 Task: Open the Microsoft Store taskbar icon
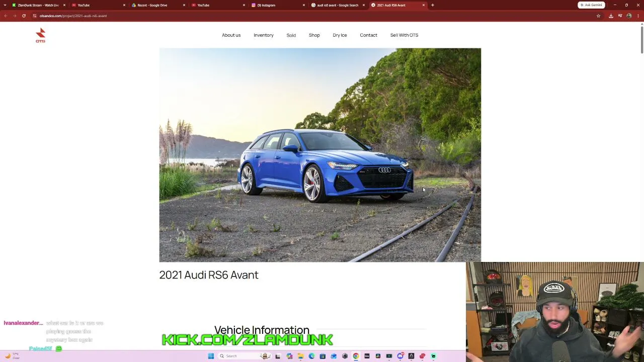pyautogui.click(x=323, y=356)
